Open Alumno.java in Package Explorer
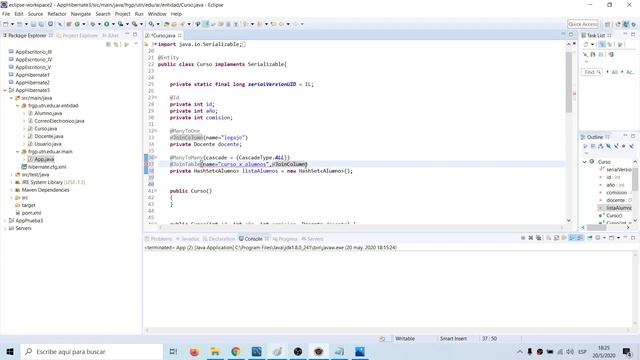640x360 pixels. [x=48, y=113]
